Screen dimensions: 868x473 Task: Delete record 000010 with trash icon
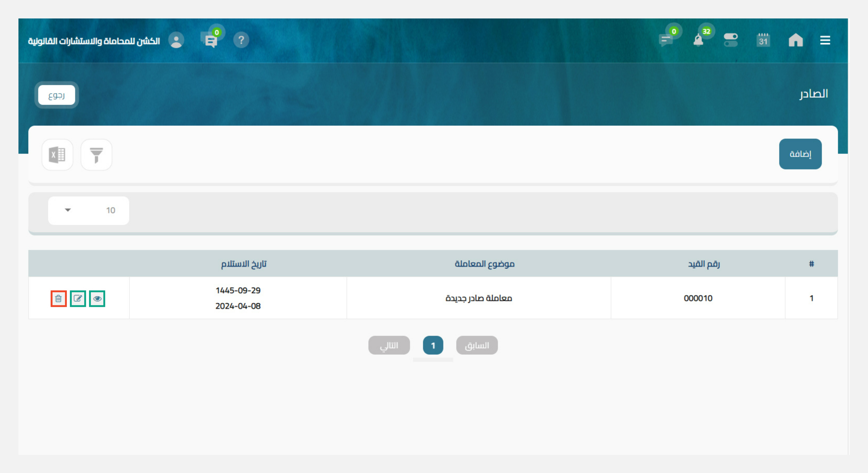coord(59,298)
